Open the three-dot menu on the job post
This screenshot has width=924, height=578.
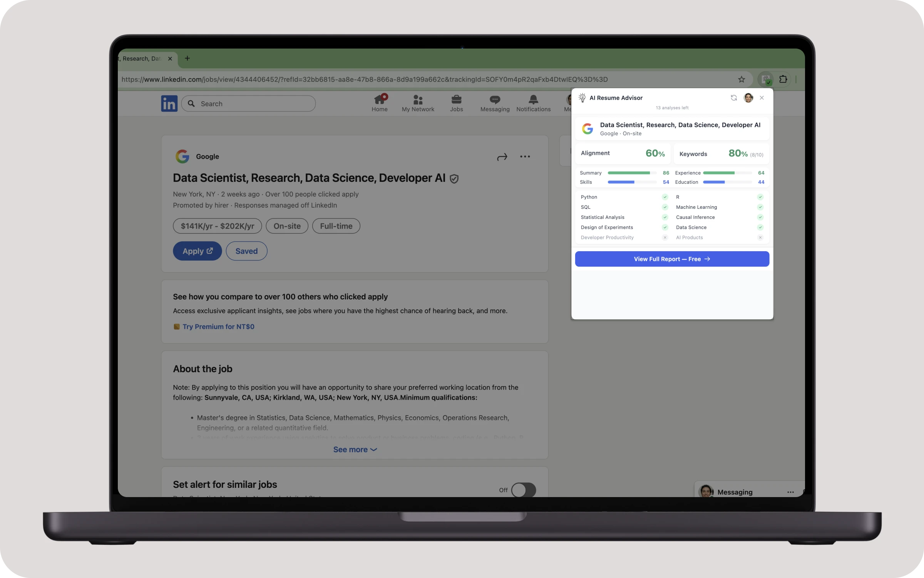pyautogui.click(x=525, y=156)
